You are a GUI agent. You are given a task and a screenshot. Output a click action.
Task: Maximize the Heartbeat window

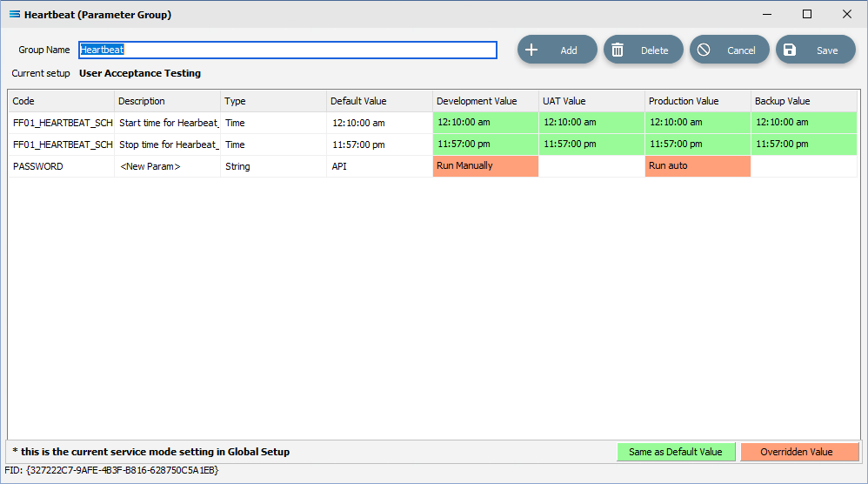pos(807,15)
